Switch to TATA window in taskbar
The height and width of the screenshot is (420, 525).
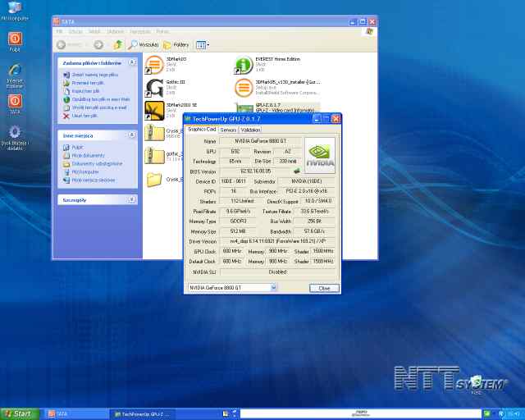(x=76, y=414)
